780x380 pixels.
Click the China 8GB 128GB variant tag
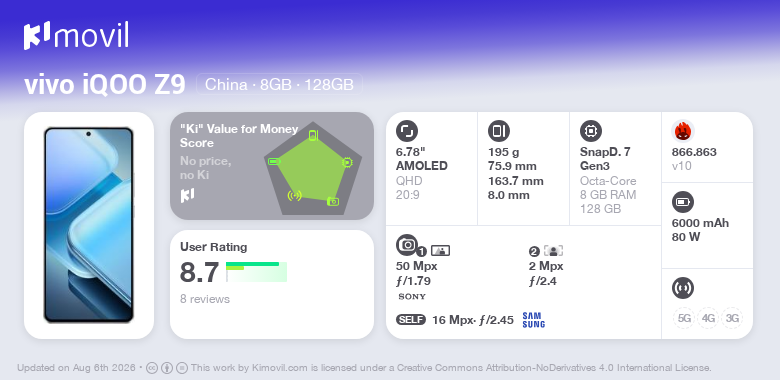point(280,85)
